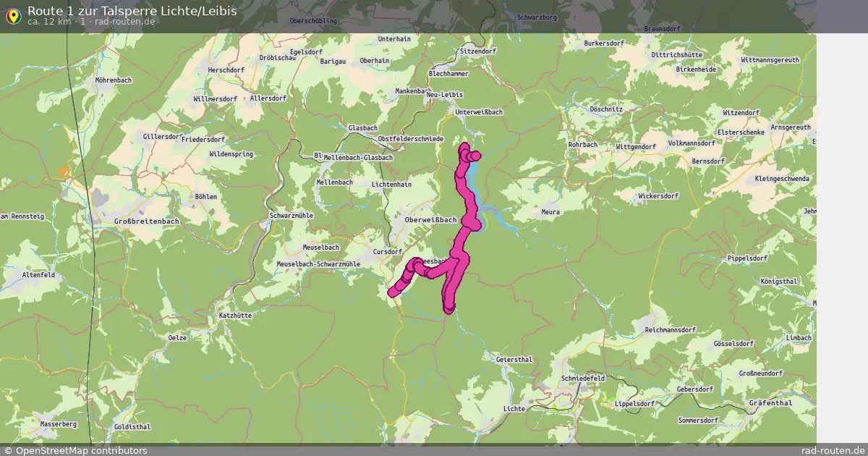Screen dimensions: 868x456
Task: Click the Oberweißbach town label
Action: click(432, 220)
